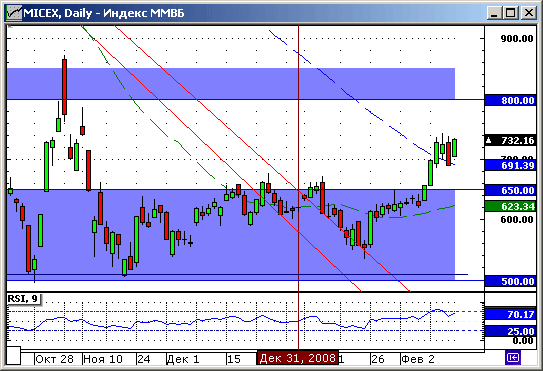Click the RSI value label 70.17
The height and width of the screenshot is (371, 543).
(514, 314)
